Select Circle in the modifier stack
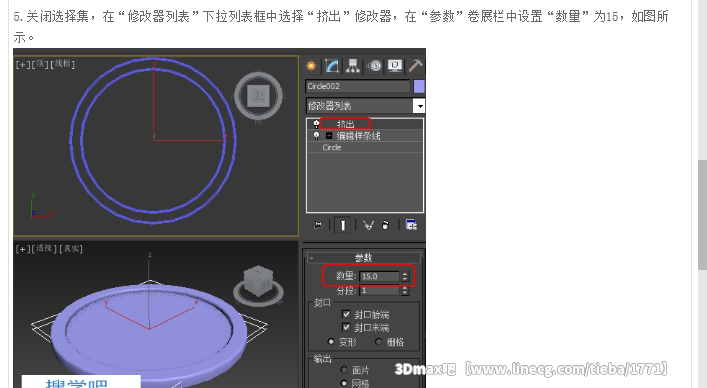The height and width of the screenshot is (388, 707). 332,147
